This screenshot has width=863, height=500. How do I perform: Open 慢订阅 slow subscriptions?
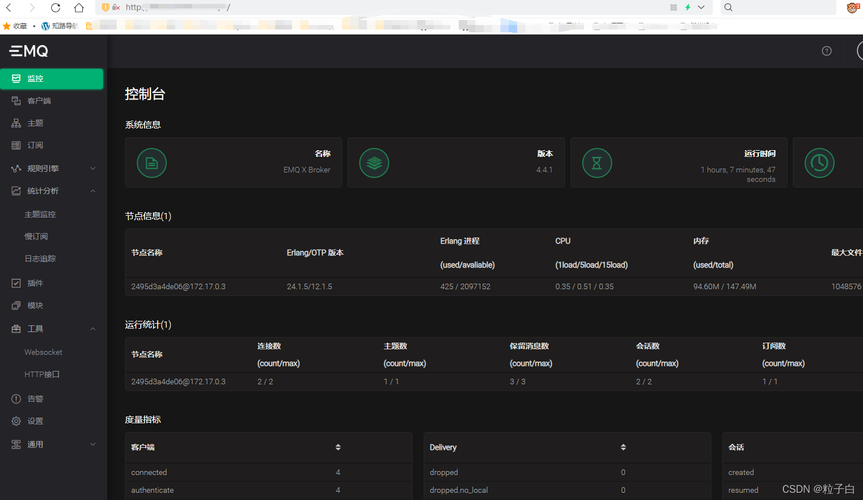tap(36, 236)
